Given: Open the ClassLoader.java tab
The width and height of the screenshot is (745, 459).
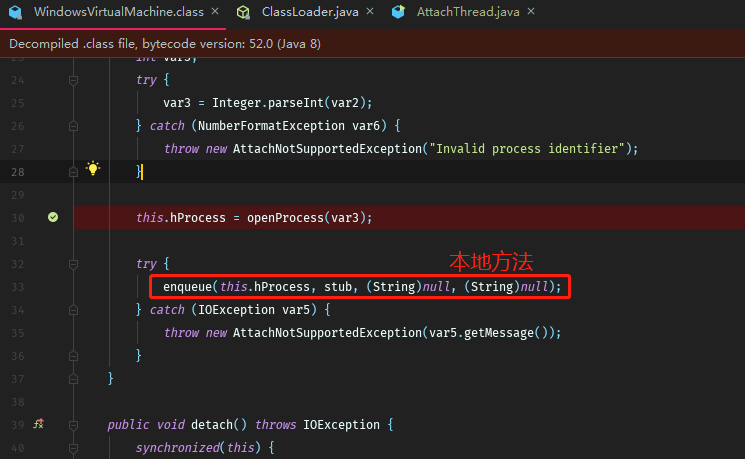Looking at the screenshot, I should (x=310, y=12).
